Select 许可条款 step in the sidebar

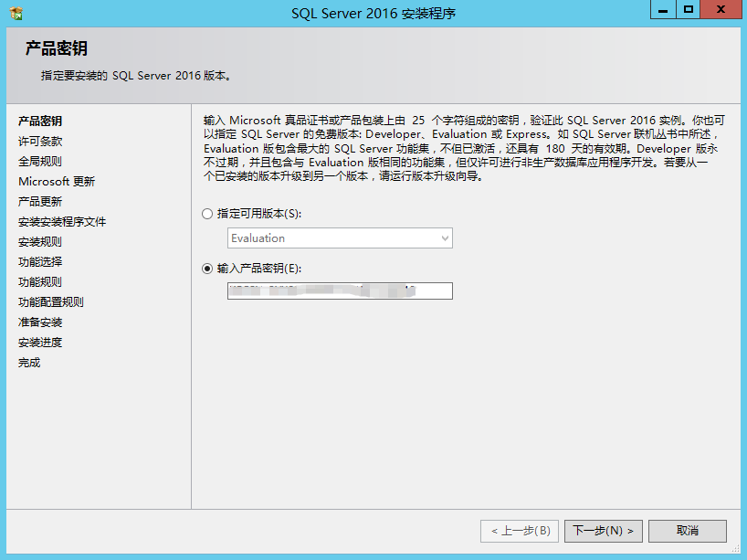pyautogui.click(x=40, y=141)
